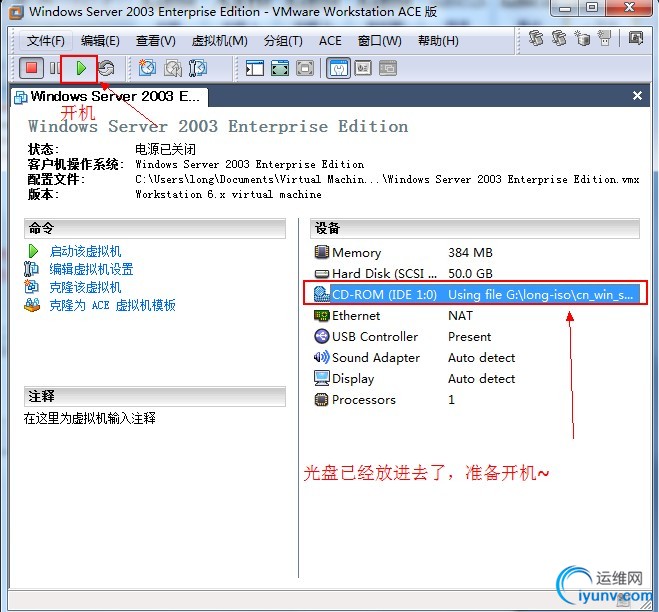Open the 虚拟机(M) menu
The width and height of the screenshot is (659, 612).
click(x=219, y=41)
